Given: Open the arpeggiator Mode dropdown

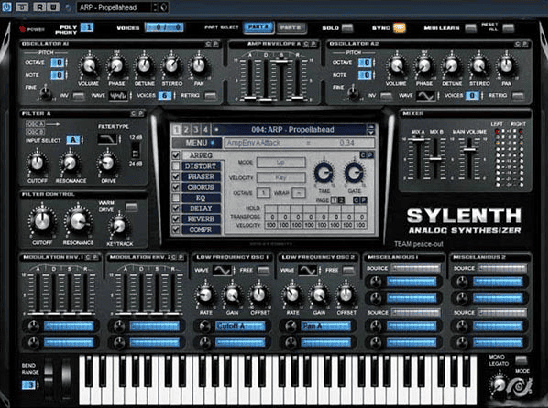Looking at the screenshot, I should coord(281,163).
